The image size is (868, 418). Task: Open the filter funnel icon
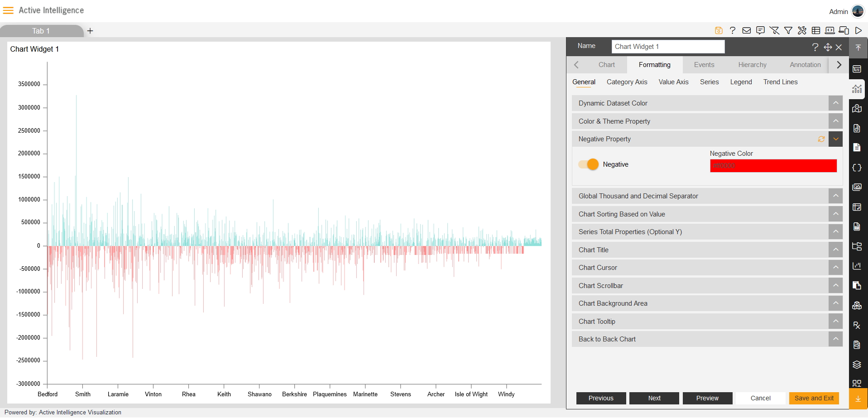pos(788,30)
